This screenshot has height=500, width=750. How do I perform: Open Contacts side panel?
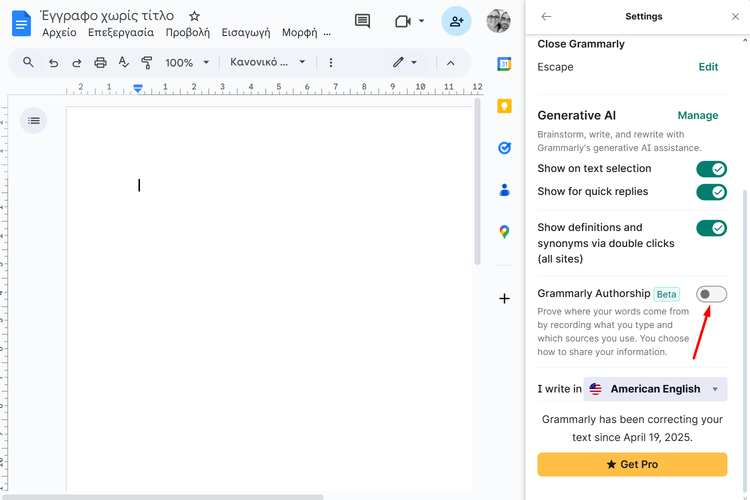point(504,190)
